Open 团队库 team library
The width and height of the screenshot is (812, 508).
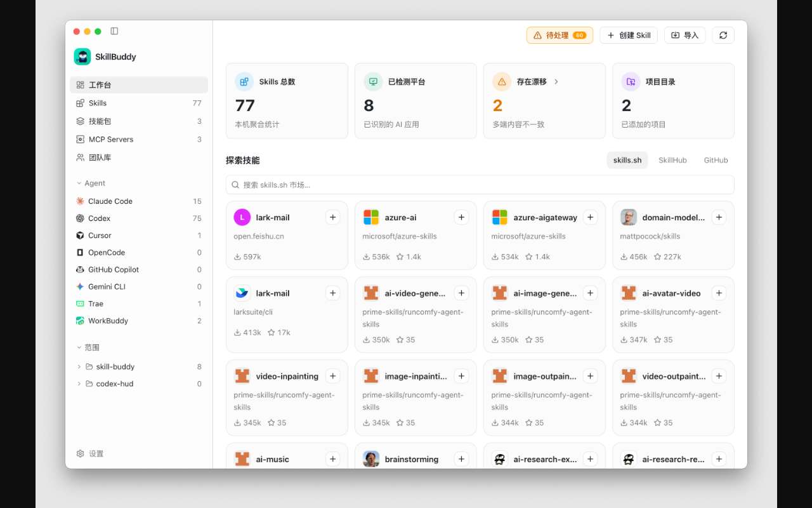[139, 157]
